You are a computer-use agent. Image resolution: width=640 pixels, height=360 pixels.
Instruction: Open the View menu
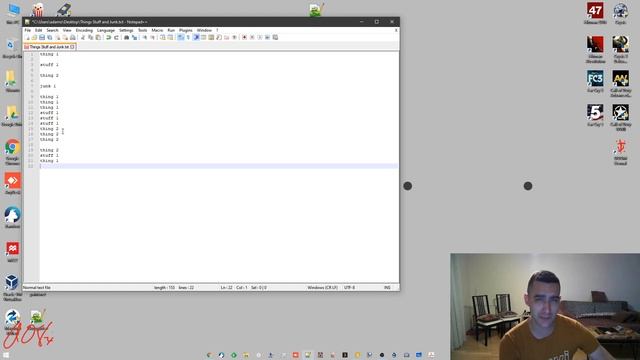(67, 30)
